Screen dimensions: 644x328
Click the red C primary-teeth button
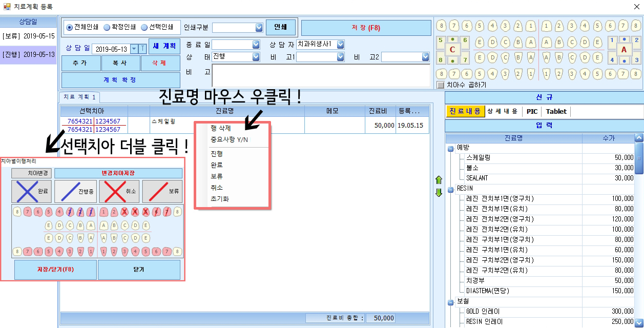pyautogui.click(x=452, y=50)
